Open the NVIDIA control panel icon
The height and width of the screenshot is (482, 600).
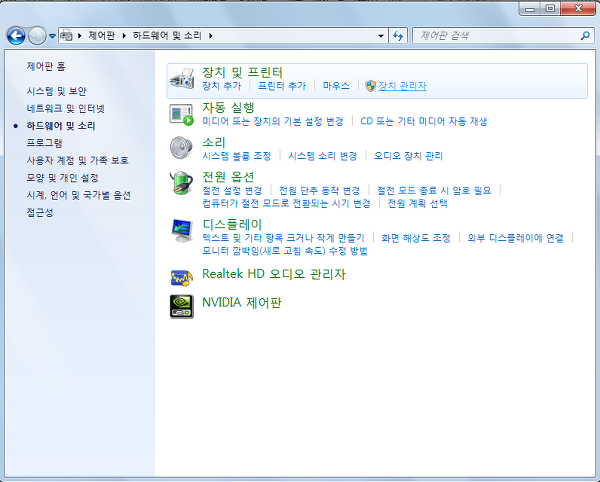[182, 306]
